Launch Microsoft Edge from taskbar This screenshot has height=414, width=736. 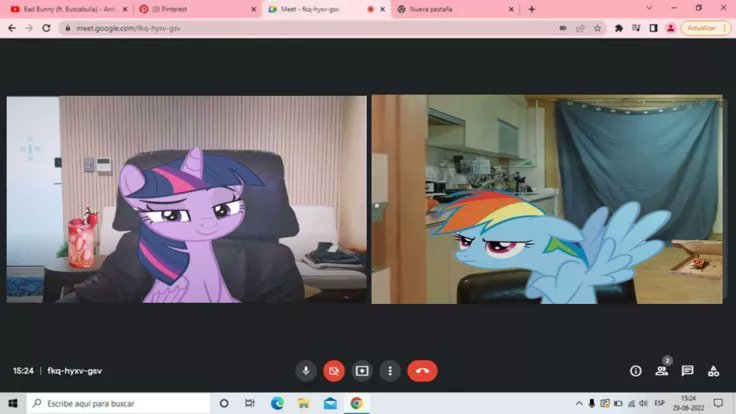(x=277, y=403)
